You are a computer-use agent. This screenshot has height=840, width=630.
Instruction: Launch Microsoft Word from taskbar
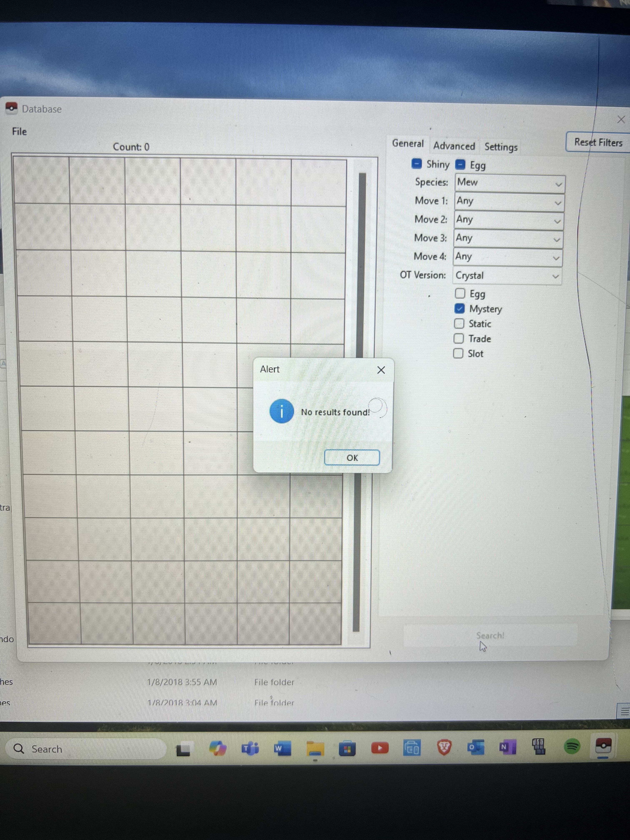point(282,749)
